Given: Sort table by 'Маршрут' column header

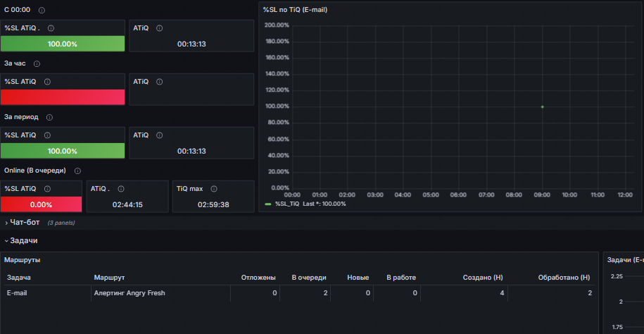Looking at the screenshot, I should tap(109, 278).
